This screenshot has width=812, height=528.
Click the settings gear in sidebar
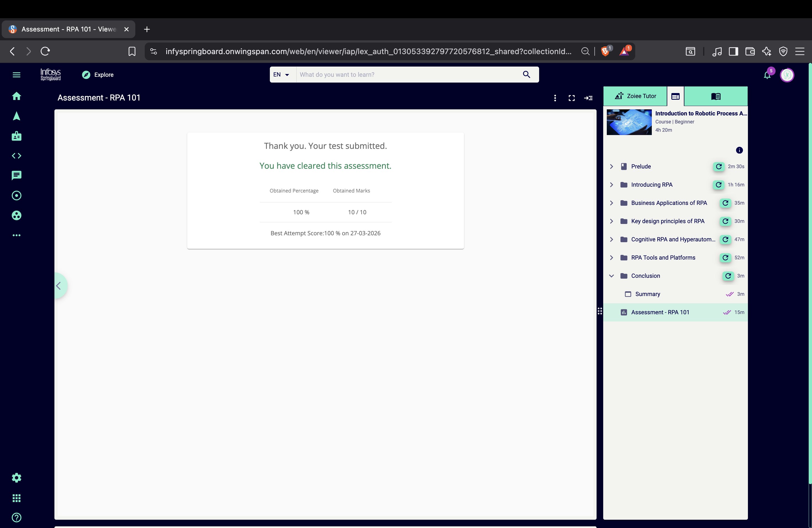(16, 477)
